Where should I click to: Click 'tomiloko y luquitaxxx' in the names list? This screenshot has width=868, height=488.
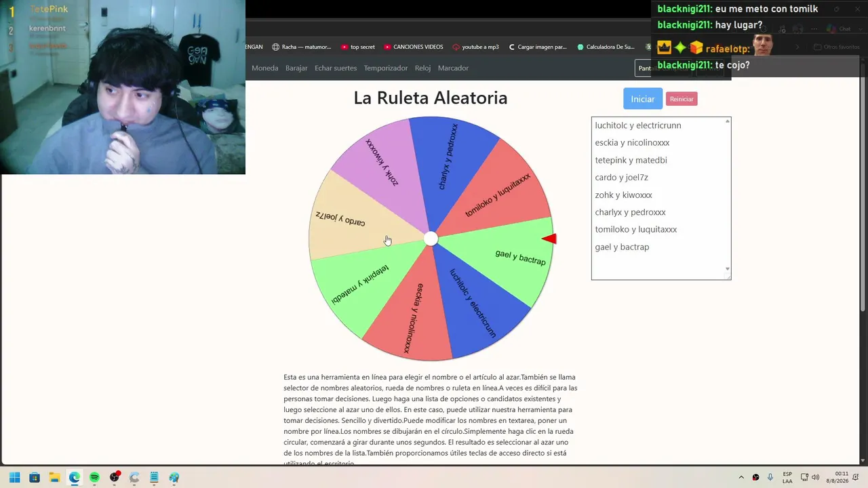[x=635, y=229]
